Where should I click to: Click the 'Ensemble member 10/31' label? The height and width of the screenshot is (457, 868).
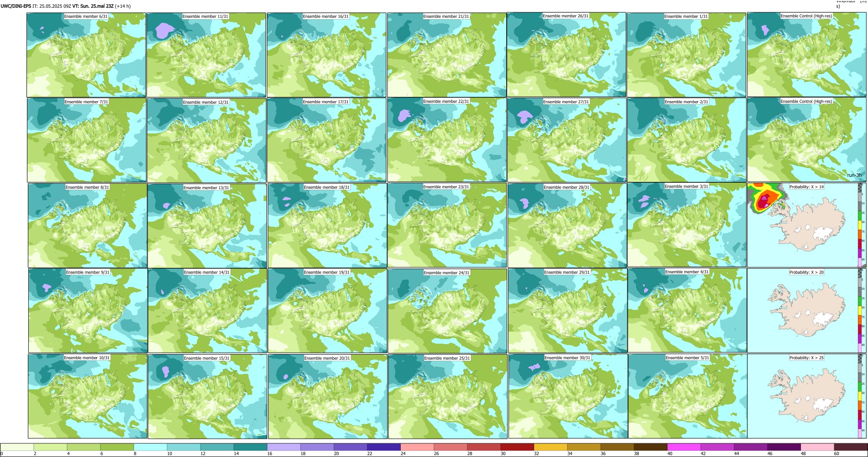click(87, 358)
